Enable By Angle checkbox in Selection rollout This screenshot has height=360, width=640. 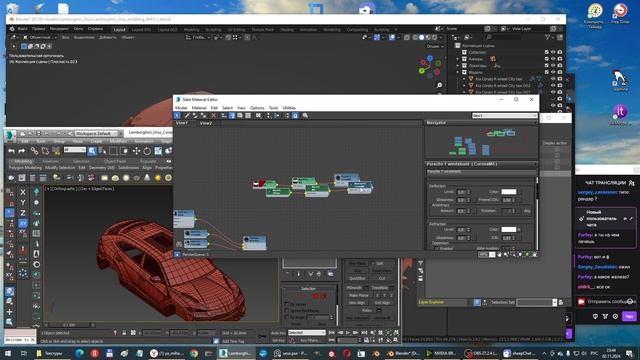coord(287,317)
